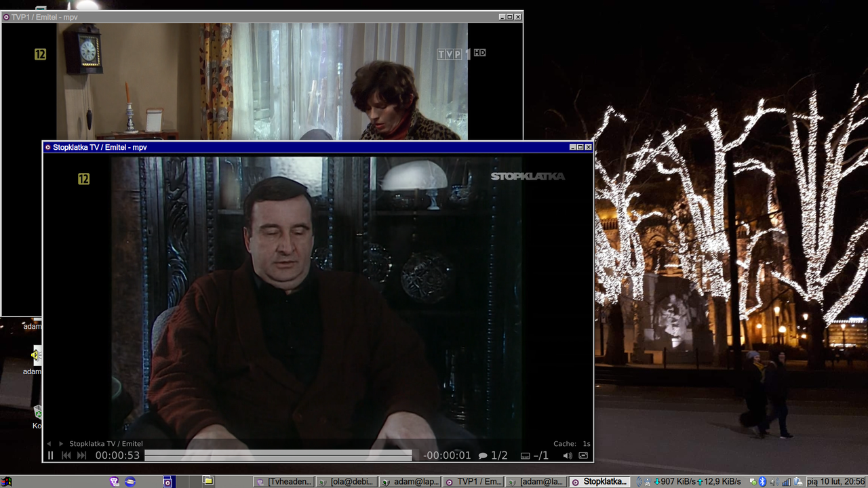Open the Bluetooth tray icon
Screen dimensions: 868x488
point(762,482)
